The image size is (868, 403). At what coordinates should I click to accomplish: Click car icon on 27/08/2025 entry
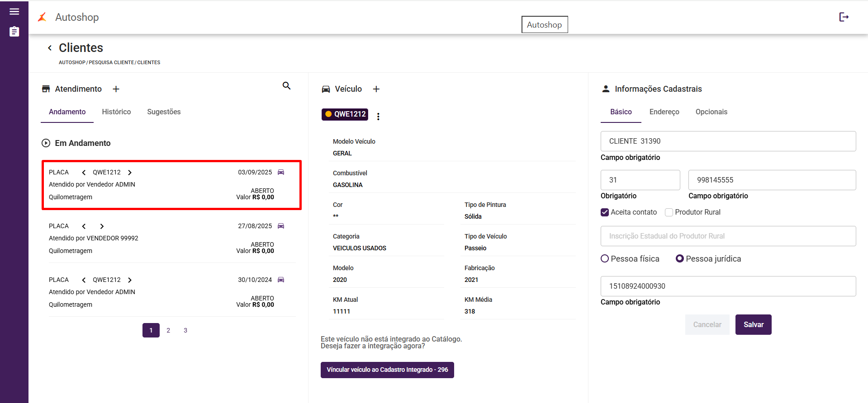click(x=281, y=226)
